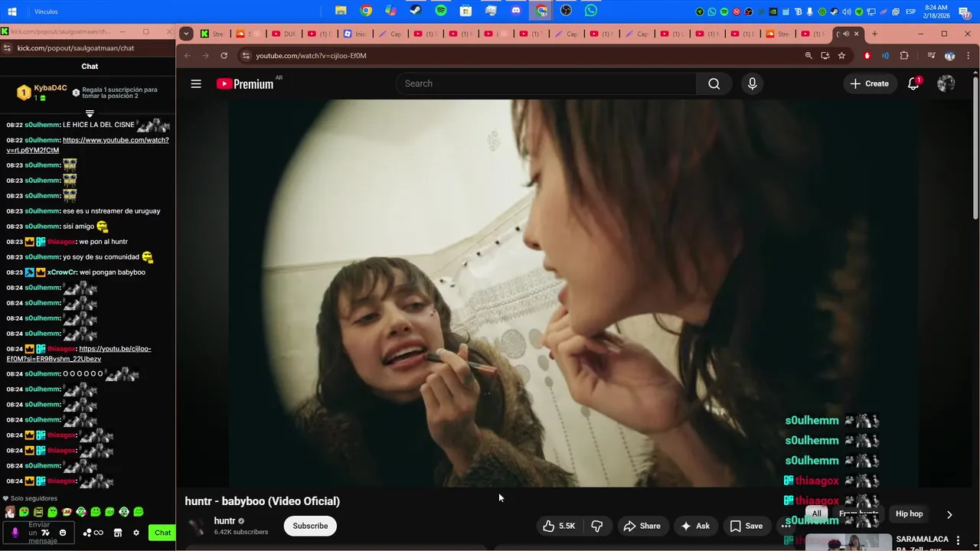Open emoji picker in Kick chat box
The image size is (980, 551).
click(x=63, y=533)
